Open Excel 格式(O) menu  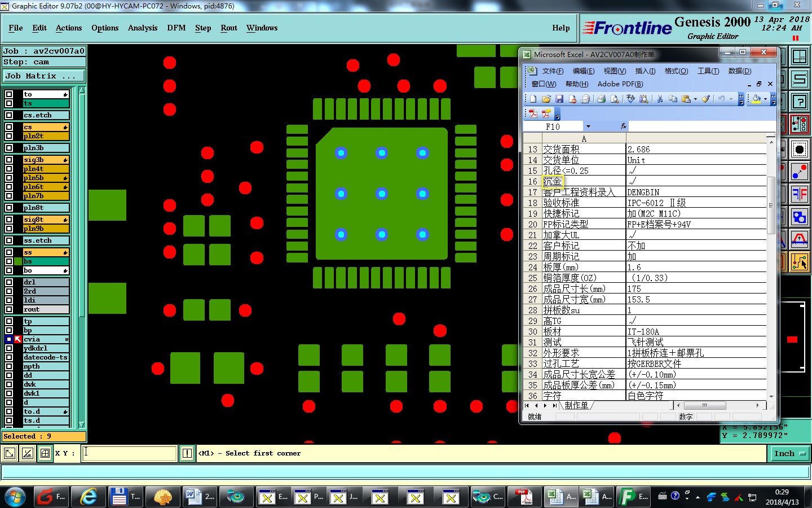click(676, 71)
